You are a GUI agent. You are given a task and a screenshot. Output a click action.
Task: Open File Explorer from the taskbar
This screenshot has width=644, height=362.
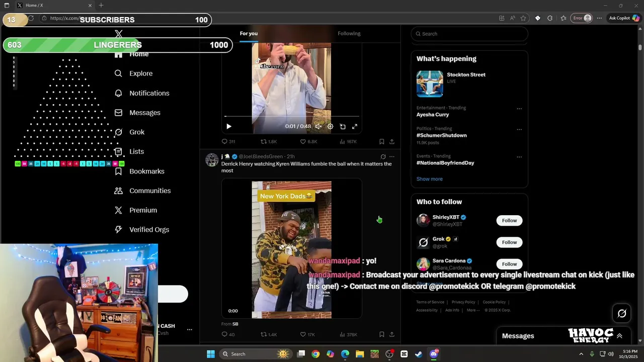tap(360, 354)
